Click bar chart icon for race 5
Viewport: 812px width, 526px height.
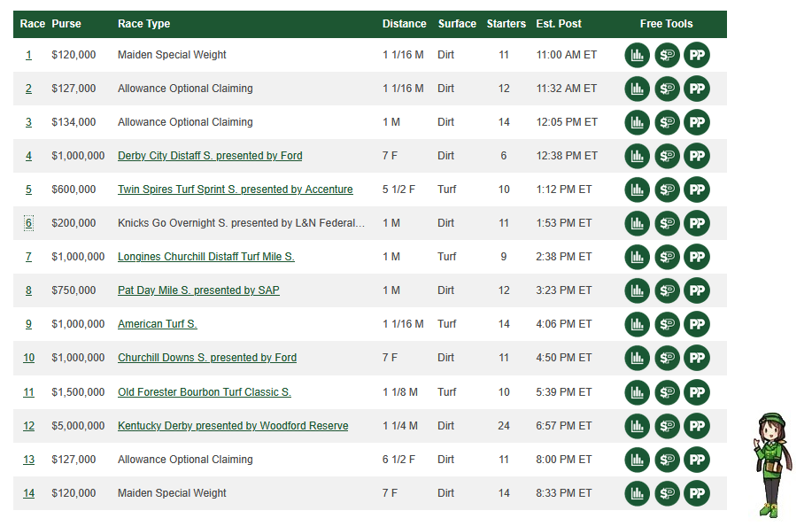[637, 190]
